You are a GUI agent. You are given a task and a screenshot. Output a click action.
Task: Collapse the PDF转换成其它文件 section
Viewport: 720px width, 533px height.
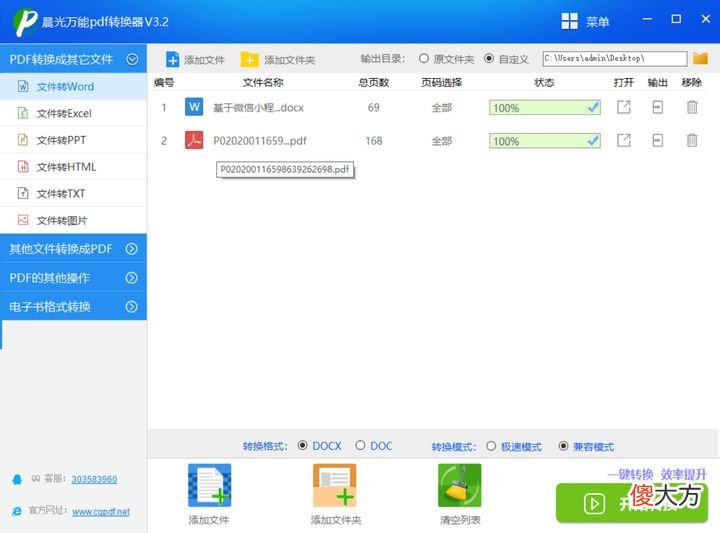tap(132, 59)
